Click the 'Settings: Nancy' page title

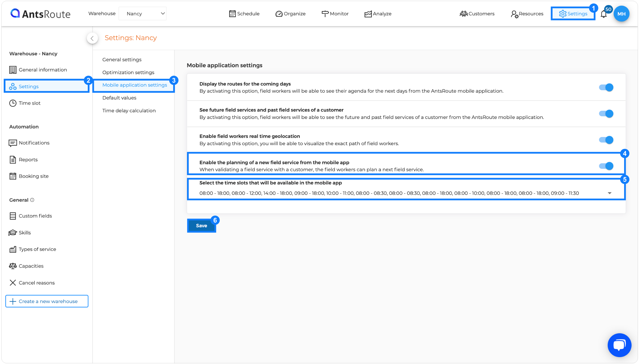(x=131, y=38)
